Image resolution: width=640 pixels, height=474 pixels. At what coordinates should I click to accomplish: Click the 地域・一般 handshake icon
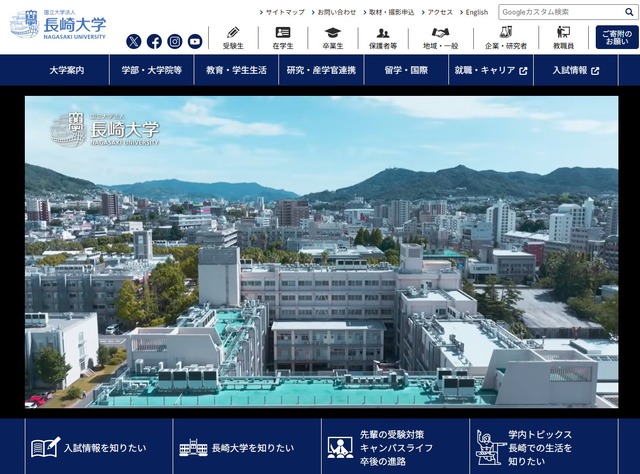click(x=440, y=32)
